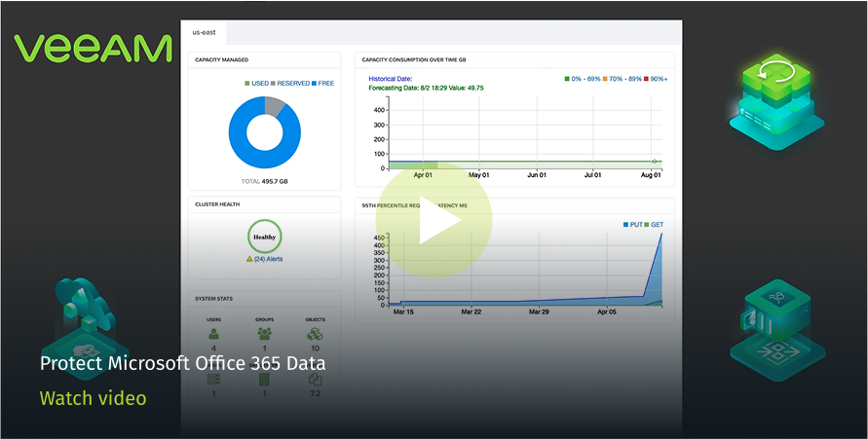The image size is (868, 439).
Task: Open the (24) Alerts link
Action: point(269,259)
